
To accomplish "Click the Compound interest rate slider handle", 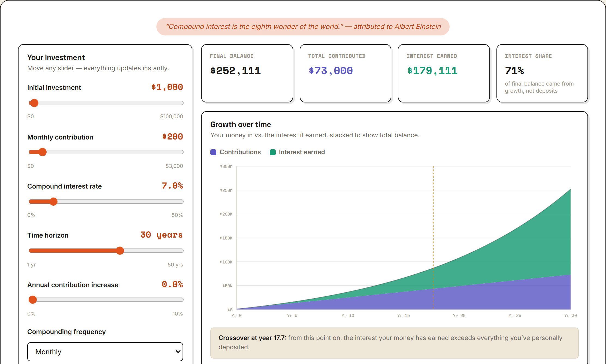I will (53, 202).
